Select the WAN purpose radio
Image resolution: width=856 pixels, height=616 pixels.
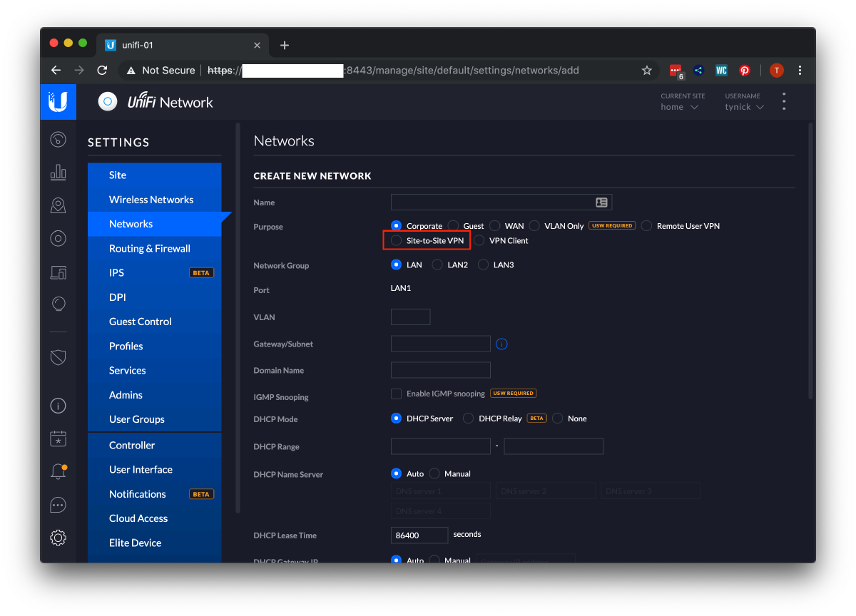coord(494,225)
